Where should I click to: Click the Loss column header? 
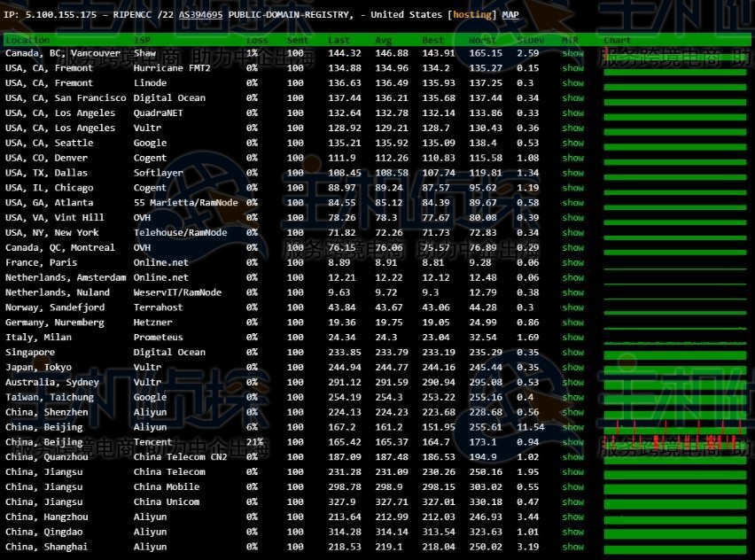(257, 40)
